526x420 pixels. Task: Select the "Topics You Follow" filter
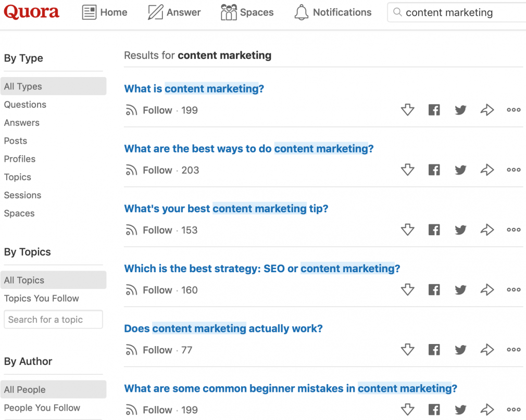click(x=42, y=298)
